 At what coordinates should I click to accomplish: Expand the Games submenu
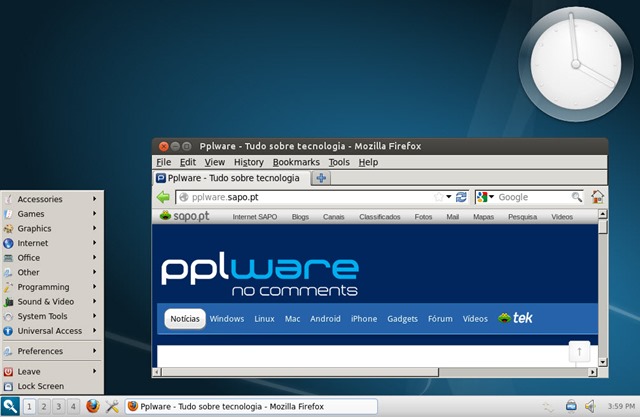pos(51,214)
